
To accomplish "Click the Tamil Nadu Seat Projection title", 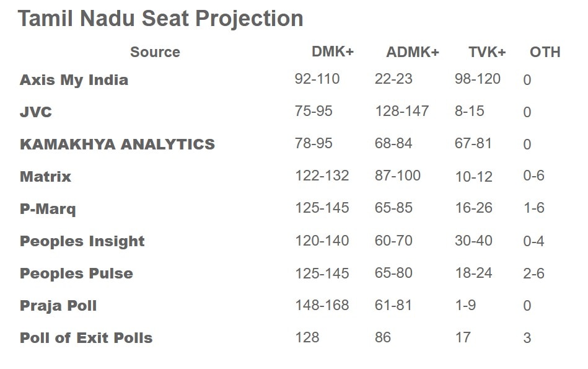I will 160,19.
